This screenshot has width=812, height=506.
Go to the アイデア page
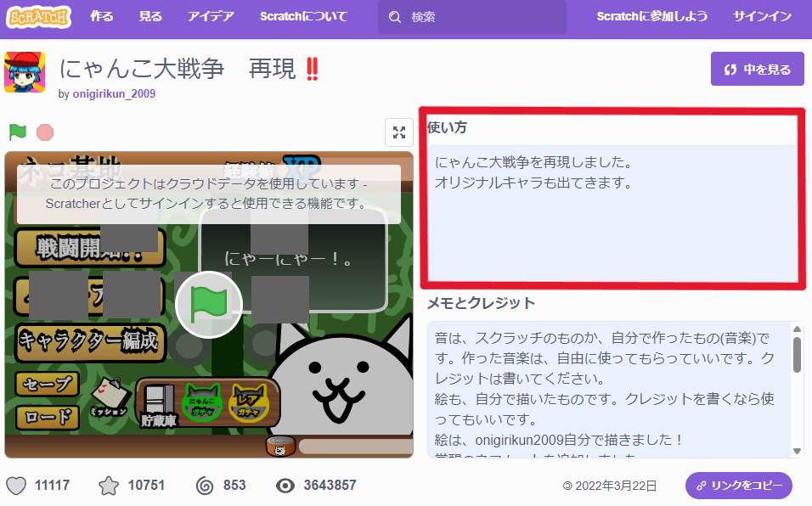(x=210, y=17)
